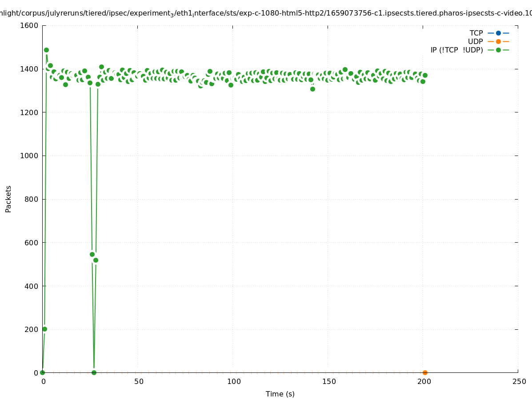Viewport: 532px width, 400px height.
Task: Click the isolated low green point near 140 seconds
Action: click(x=312, y=89)
